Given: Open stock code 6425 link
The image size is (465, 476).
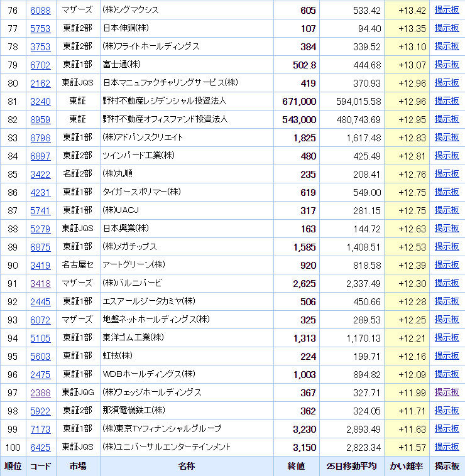Looking at the screenshot, I should [40, 448].
